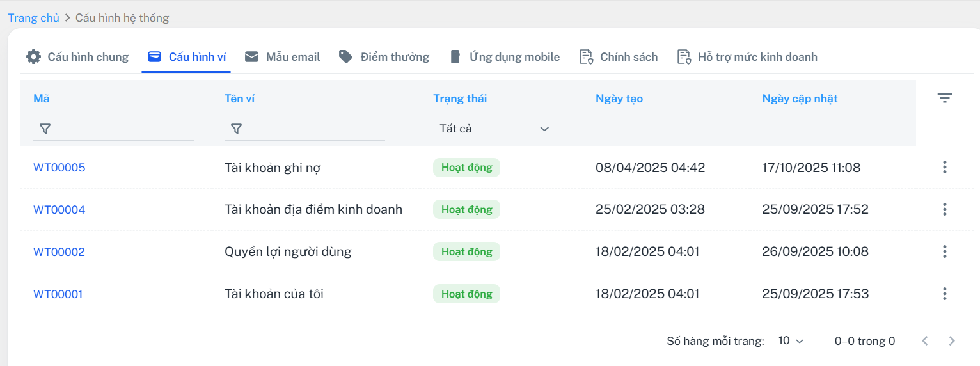Switch to Chính sách tab

(x=619, y=57)
